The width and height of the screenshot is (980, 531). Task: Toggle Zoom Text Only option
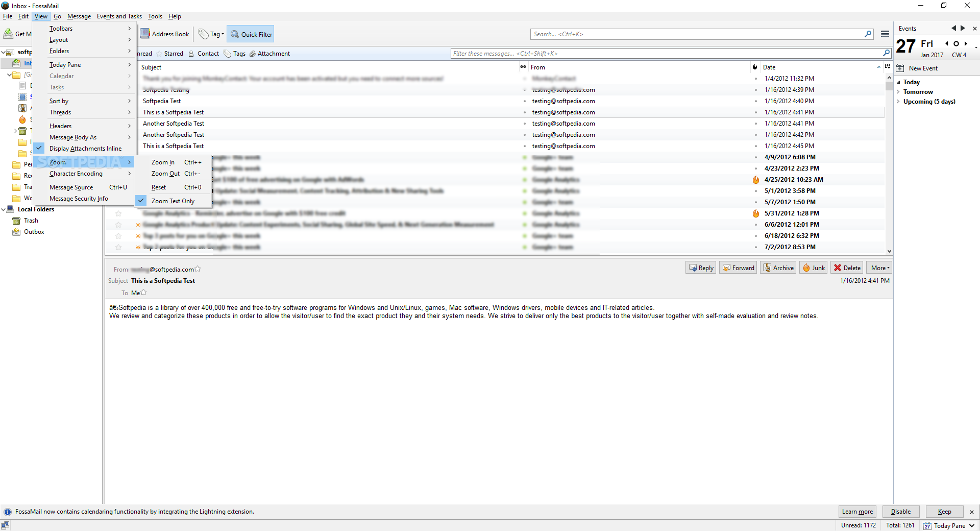click(x=174, y=201)
